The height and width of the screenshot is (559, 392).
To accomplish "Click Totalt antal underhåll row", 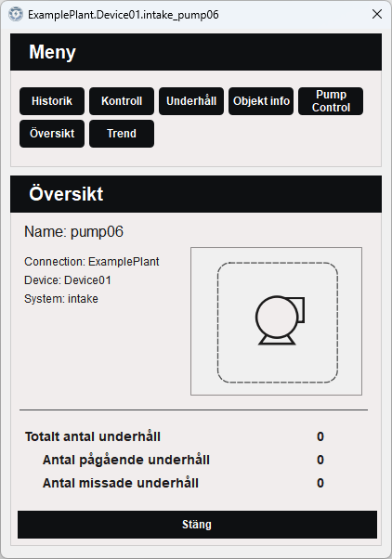I will click(175, 436).
